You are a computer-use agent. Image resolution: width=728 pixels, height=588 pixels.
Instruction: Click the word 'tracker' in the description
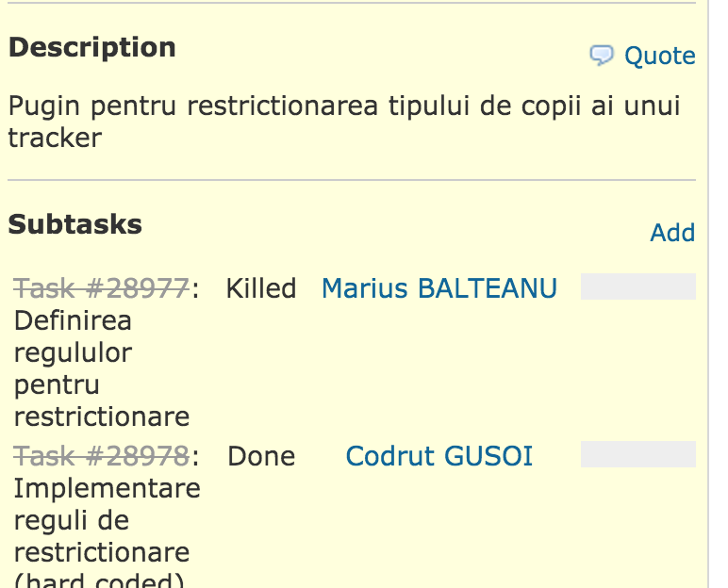click(x=55, y=138)
